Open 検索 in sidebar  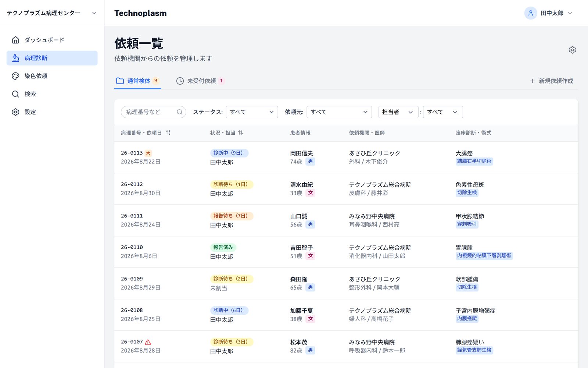point(52,94)
